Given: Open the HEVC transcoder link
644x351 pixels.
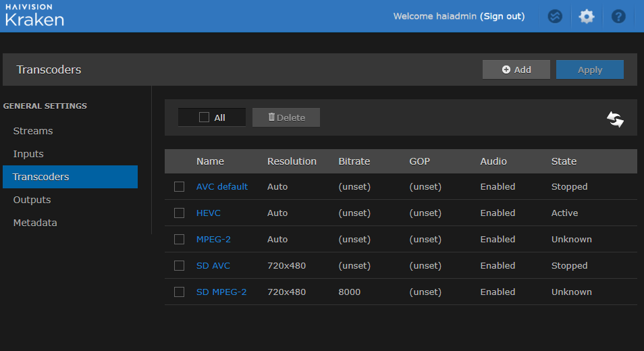Looking at the screenshot, I should coord(208,213).
